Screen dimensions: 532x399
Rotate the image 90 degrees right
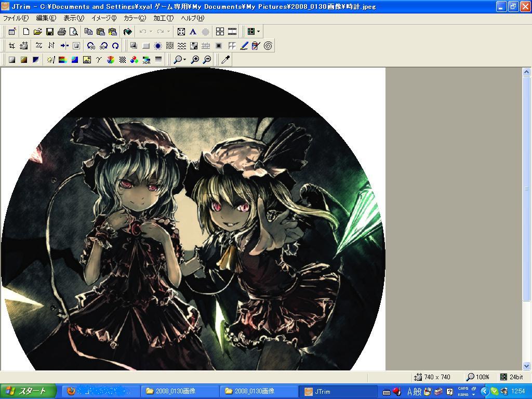[103, 46]
